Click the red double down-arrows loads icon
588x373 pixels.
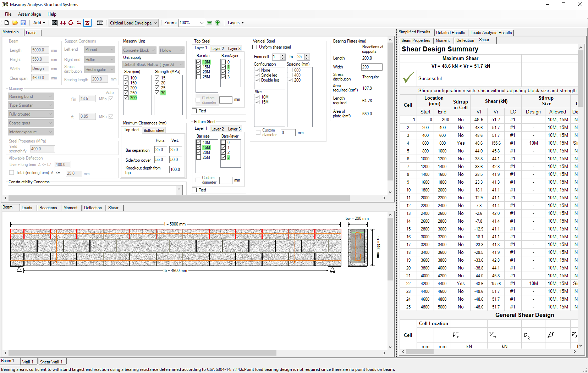pyautogui.click(x=63, y=23)
